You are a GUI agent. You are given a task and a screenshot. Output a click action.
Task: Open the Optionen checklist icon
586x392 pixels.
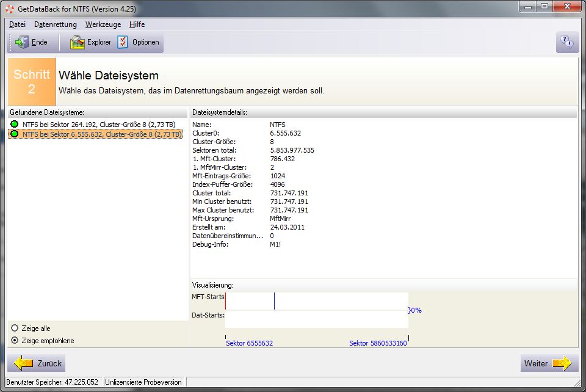click(x=123, y=42)
